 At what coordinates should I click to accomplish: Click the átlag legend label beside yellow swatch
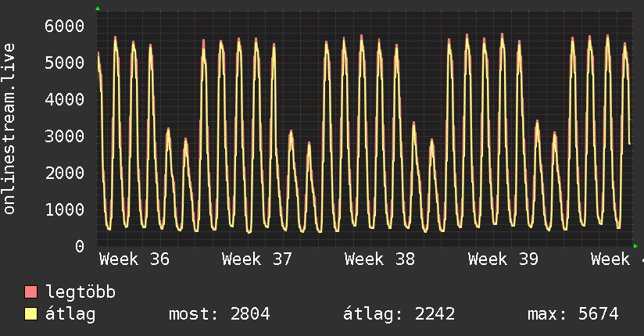coord(70,314)
